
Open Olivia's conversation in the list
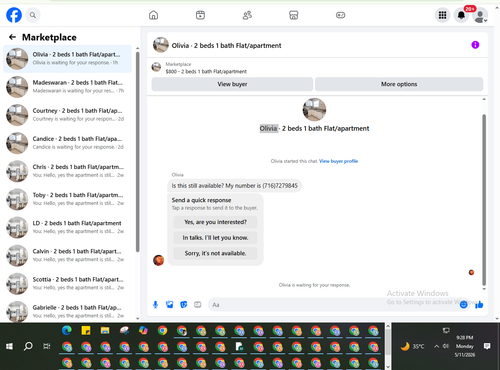(x=67, y=59)
